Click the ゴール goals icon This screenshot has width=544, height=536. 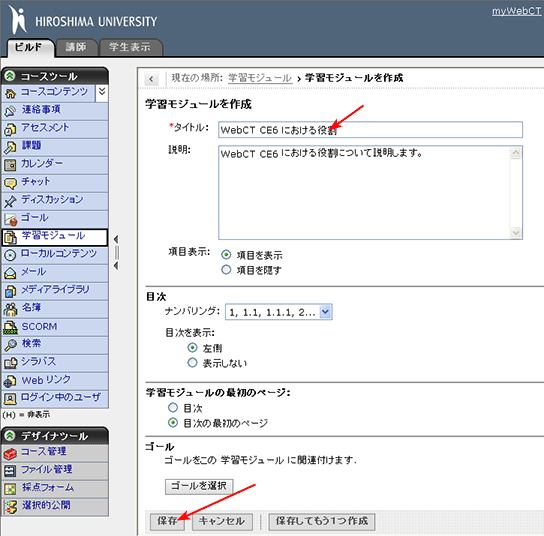[10, 219]
